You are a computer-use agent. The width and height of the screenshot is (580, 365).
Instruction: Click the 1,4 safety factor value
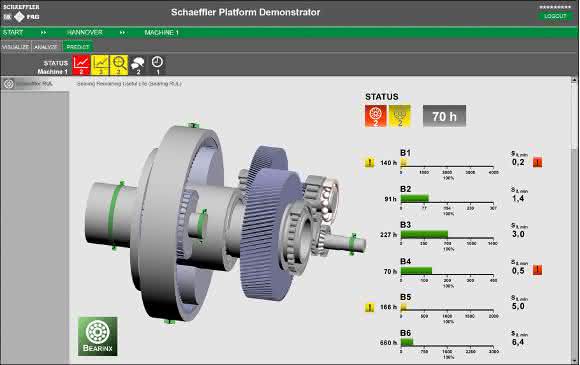coord(518,199)
